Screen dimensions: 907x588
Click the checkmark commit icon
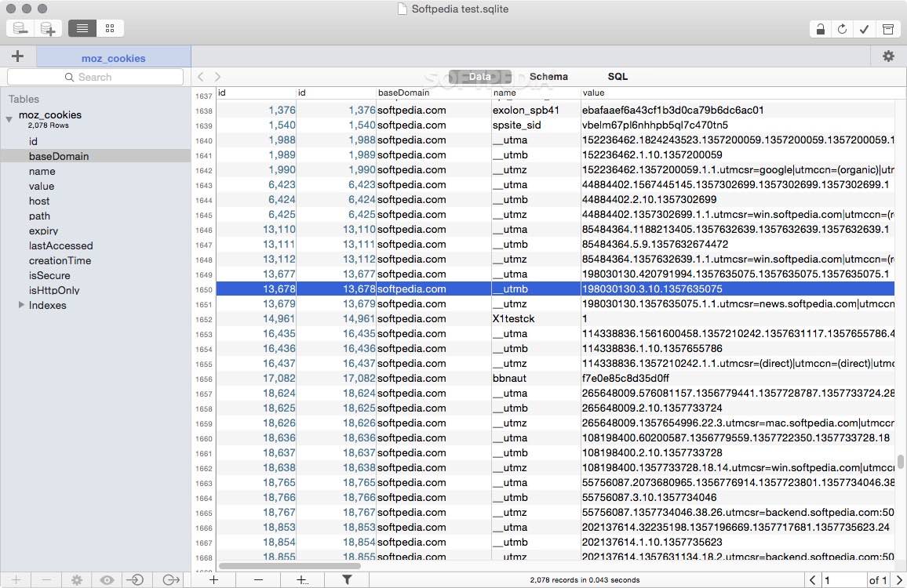(x=864, y=30)
